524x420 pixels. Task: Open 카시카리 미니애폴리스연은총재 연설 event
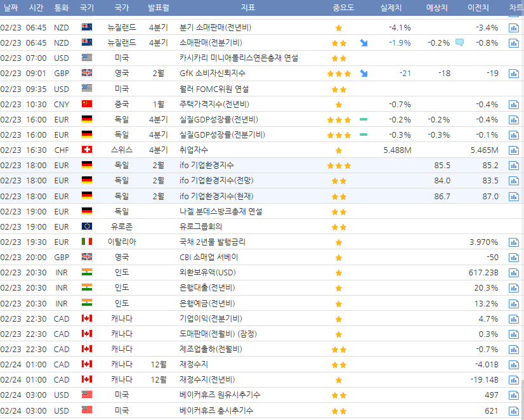[239, 58]
